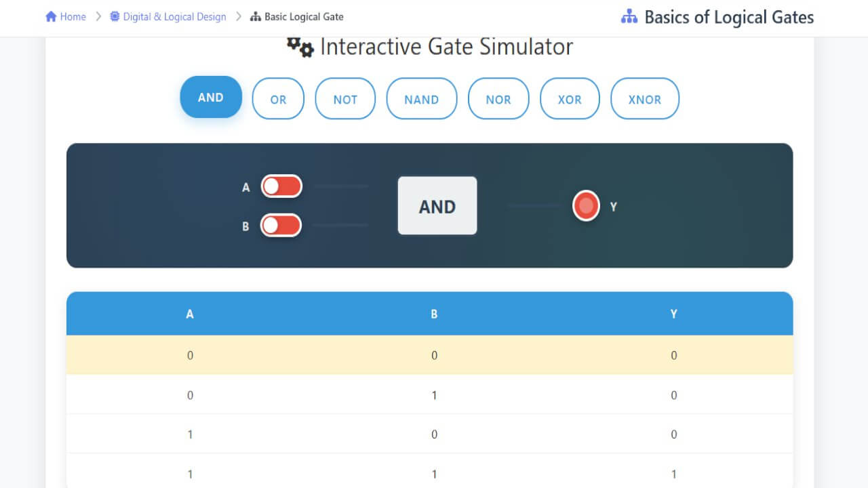Click the gears icon beside Interactive Gate Simulator
Viewport: 868px width, 488px height.
click(298, 46)
